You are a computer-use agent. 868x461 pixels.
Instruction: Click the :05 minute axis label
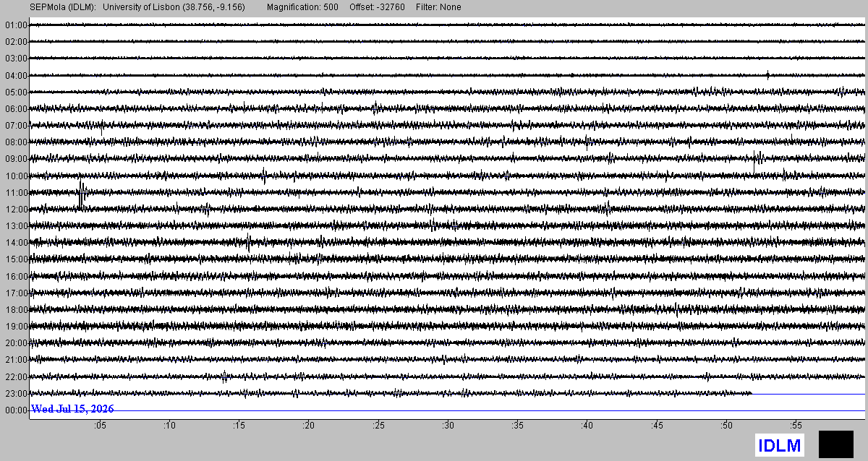tap(100, 426)
